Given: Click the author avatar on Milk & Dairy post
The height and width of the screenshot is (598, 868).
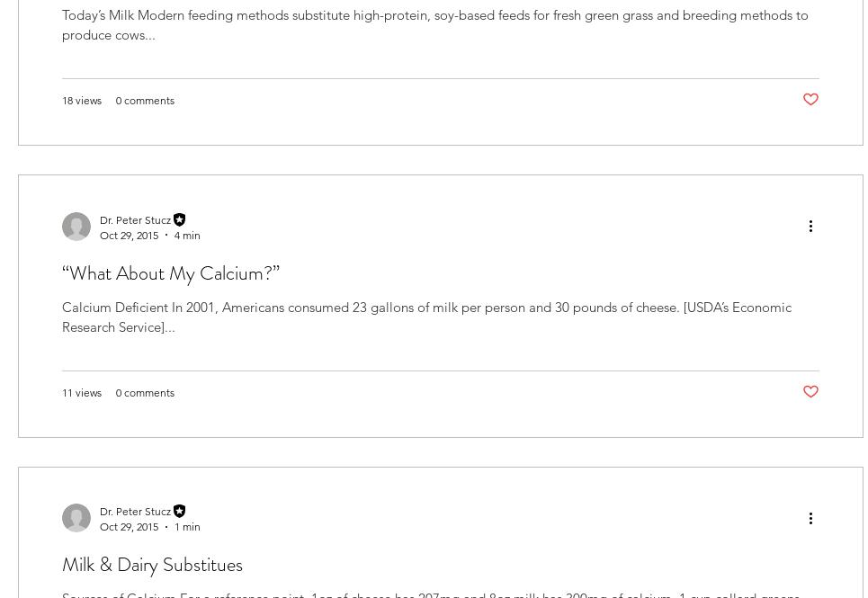Looking at the screenshot, I should [76, 518].
